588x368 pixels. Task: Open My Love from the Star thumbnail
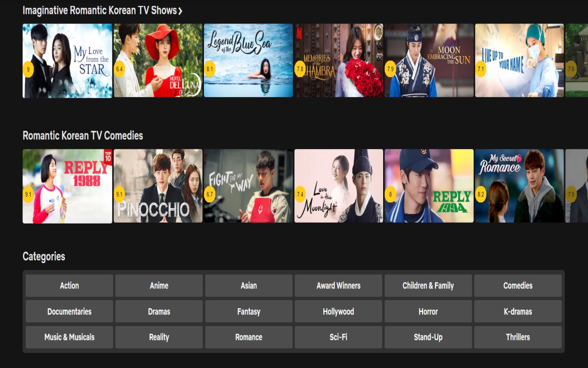click(67, 61)
